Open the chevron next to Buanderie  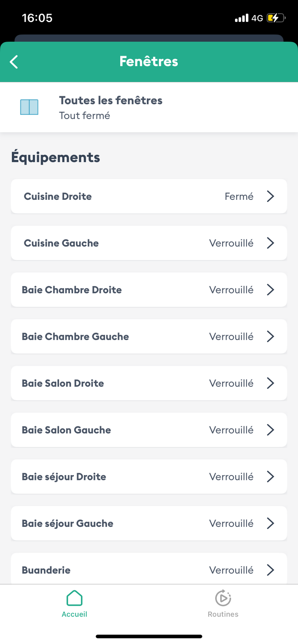pos(270,570)
